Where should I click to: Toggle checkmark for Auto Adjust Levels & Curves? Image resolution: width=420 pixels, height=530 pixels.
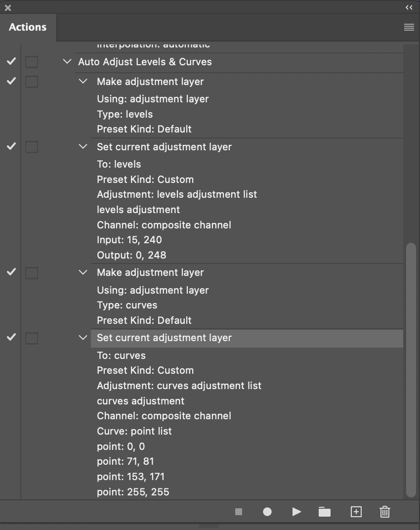(x=11, y=62)
